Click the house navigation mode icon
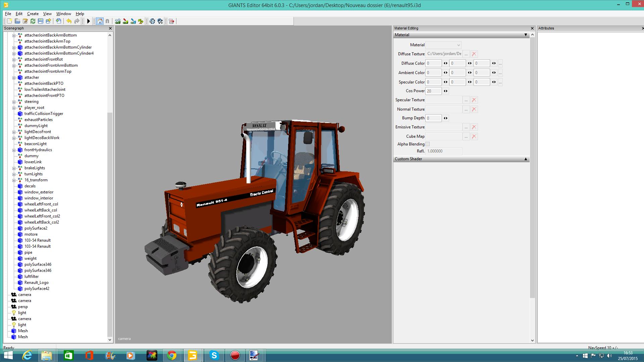644x362 pixels. click(100, 21)
